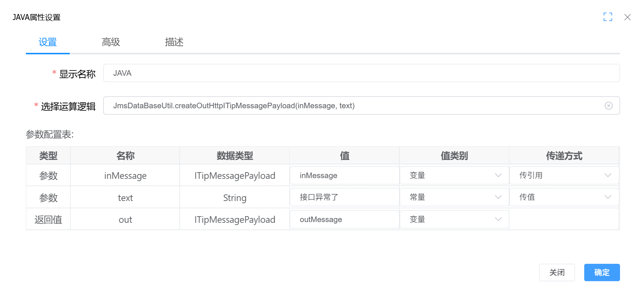Expand 值类别 dropdown for out return row
This screenshot has width=644, height=293.
pyautogui.click(x=454, y=219)
